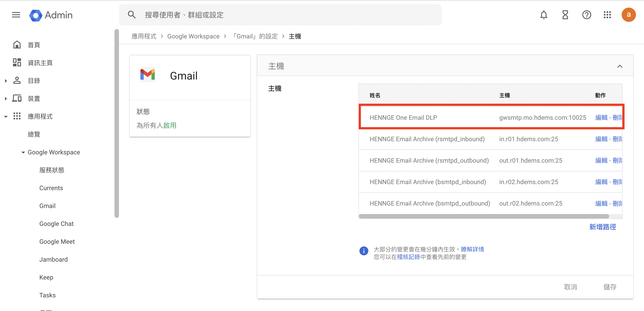The width and height of the screenshot is (644, 311).
Task: Open the notifications bell
Action: 544,15
